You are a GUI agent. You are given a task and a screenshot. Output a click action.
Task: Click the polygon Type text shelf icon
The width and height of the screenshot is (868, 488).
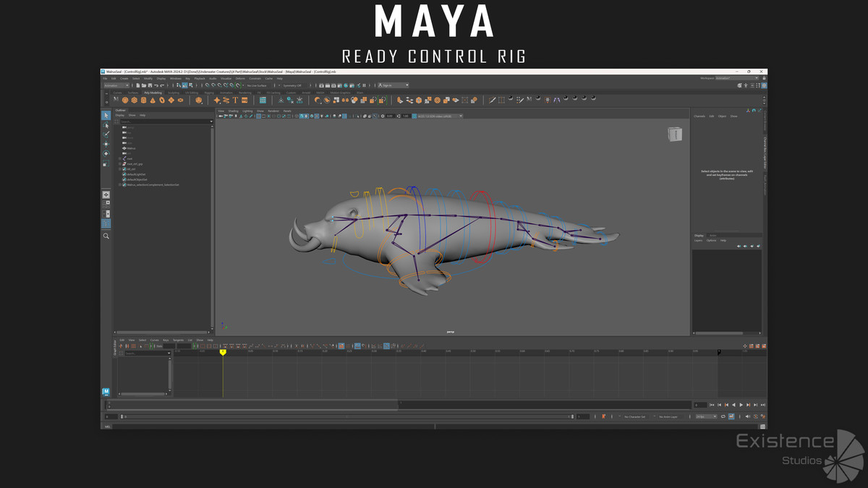[235, 100]
